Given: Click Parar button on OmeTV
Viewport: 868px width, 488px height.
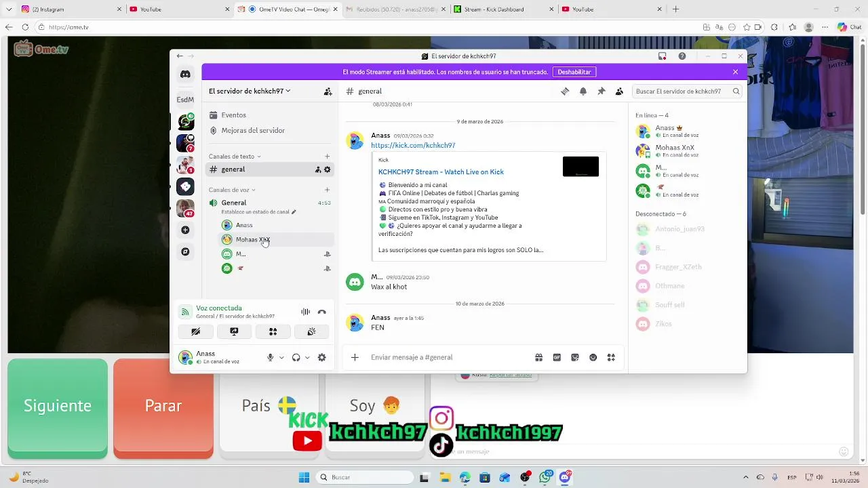Looking at the screenshot, I should 163,406.
